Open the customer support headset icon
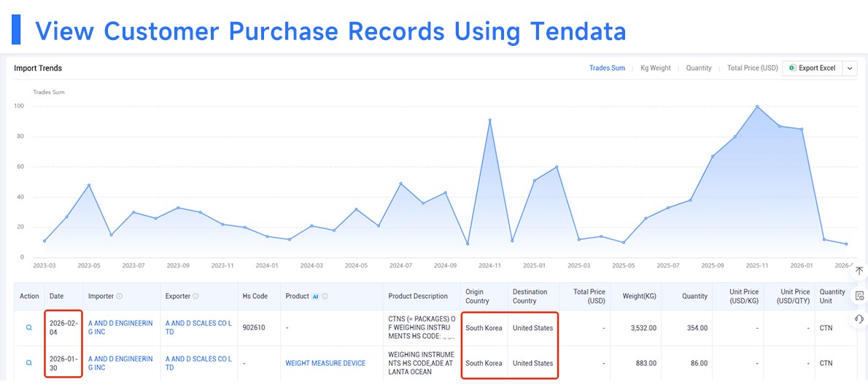 pyautogui.click(x=859, y=319)
